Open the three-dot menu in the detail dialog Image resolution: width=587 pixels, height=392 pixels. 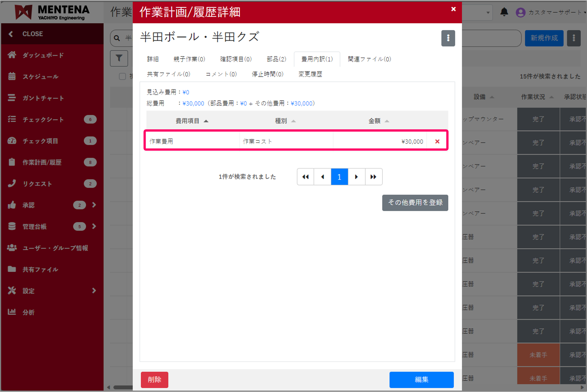point(448,38)
